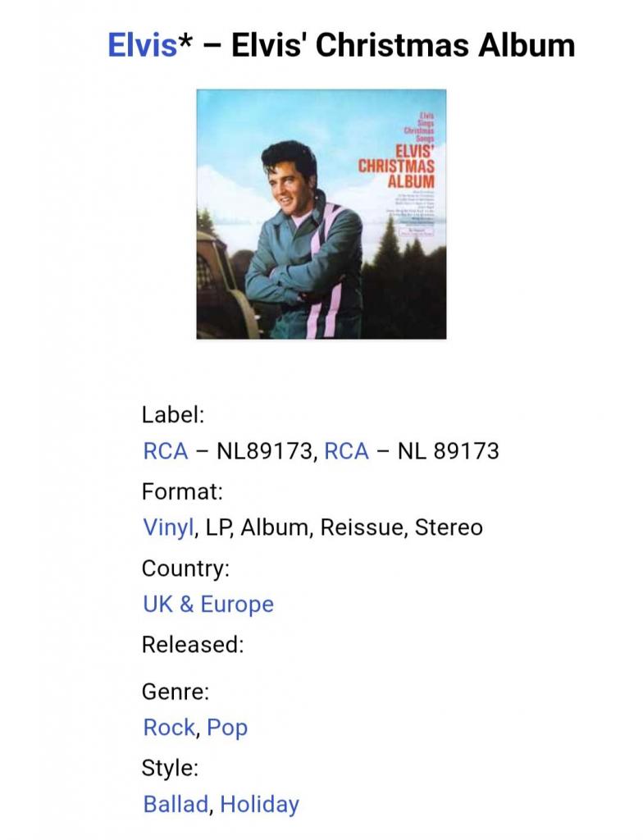Viewport: 643px width, 840px height.
Task: Click the "Elvis' Christmas Album" title text
Action: point(403,45)
